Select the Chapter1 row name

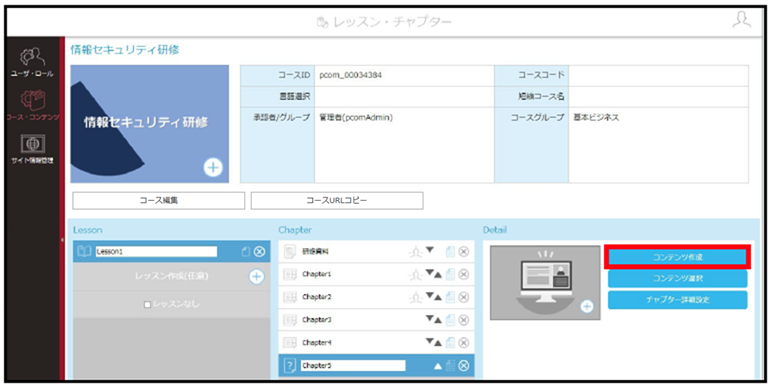pos(317,275)
